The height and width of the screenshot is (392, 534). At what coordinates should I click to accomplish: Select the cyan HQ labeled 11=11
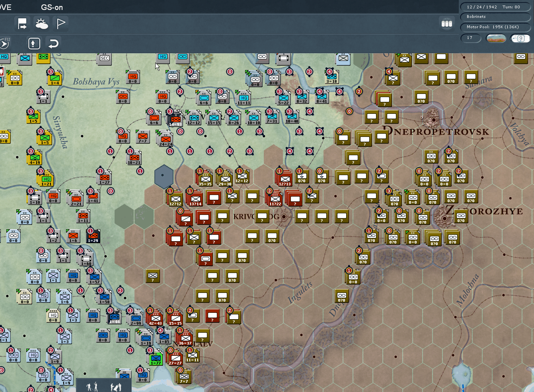244,98
